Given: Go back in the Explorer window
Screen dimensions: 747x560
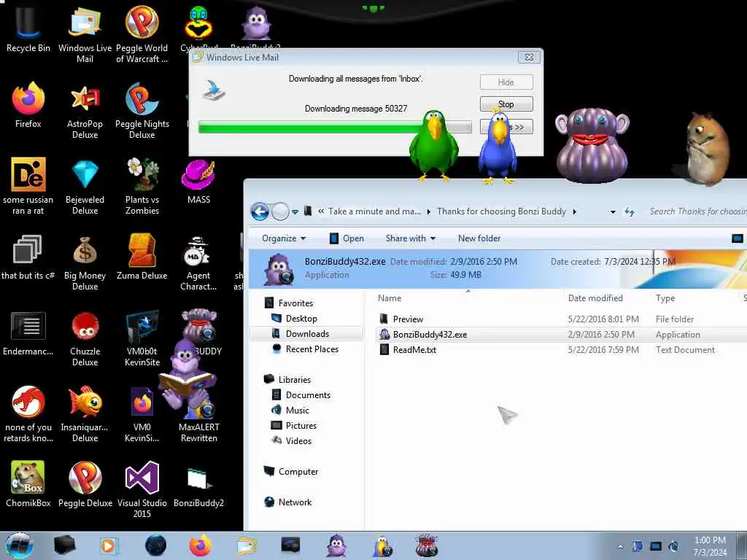Looking at the screenshot, I should (260, 211).
